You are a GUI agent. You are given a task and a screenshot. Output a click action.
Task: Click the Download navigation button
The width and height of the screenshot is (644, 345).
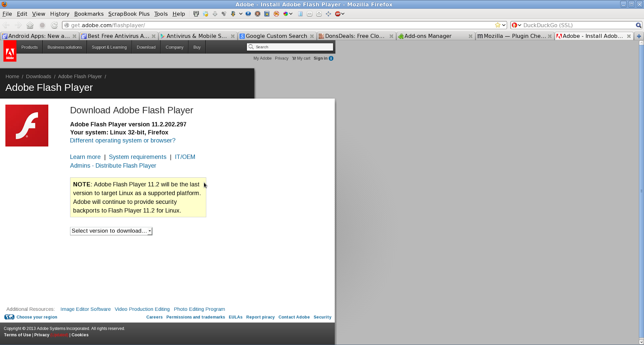[x=146, y=47]
